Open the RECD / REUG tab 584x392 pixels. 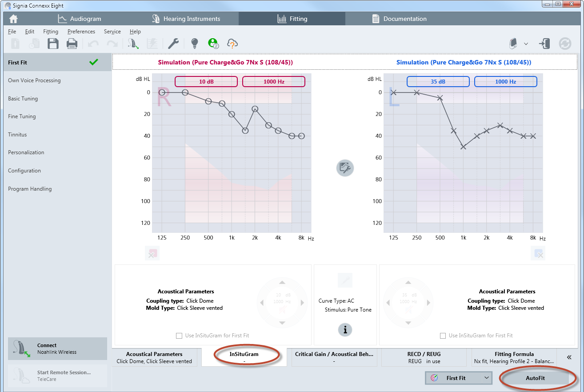point(424,357)
